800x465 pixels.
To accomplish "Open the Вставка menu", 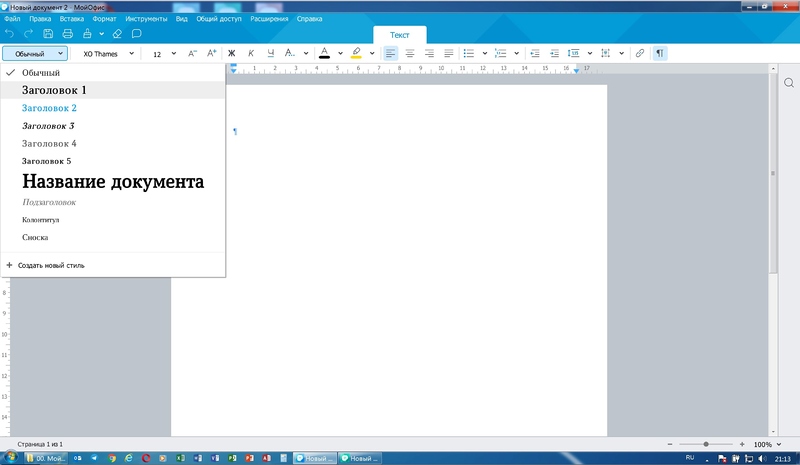I will pyautogui.click(x=72, y=19).
